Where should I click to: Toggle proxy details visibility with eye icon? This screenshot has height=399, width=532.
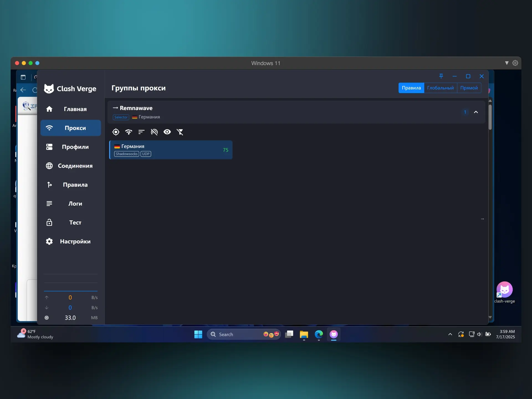point(167,132)
